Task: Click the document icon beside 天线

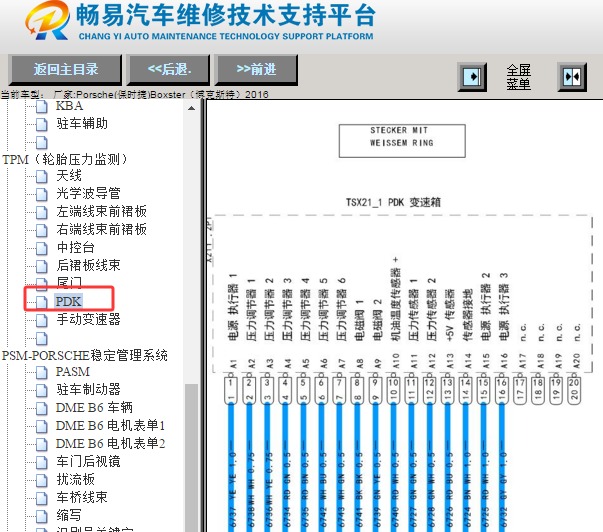Action: pyautogui.click(x=42, y=177)
